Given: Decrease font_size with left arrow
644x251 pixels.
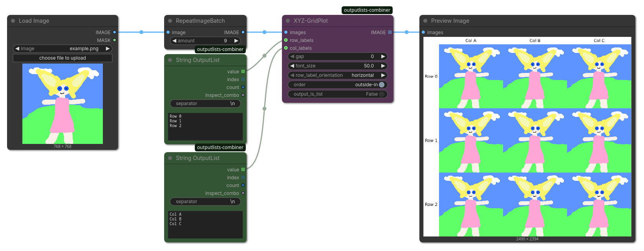Looking at the screenshot, I should [x=292, y=66].
